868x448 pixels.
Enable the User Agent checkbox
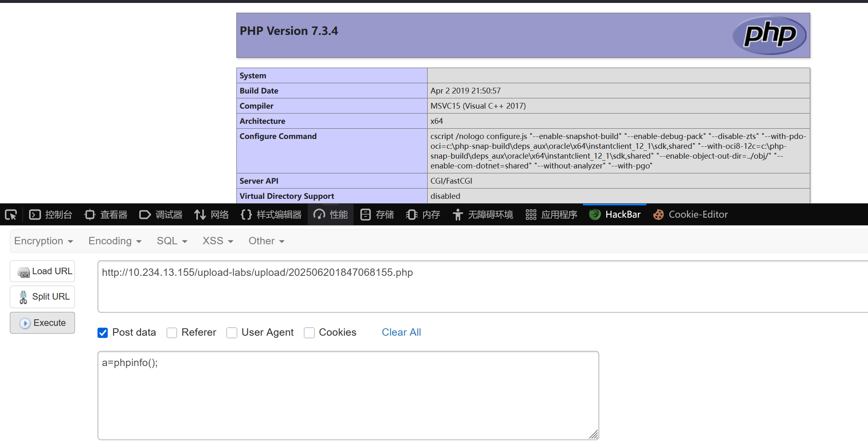(232, 333)
